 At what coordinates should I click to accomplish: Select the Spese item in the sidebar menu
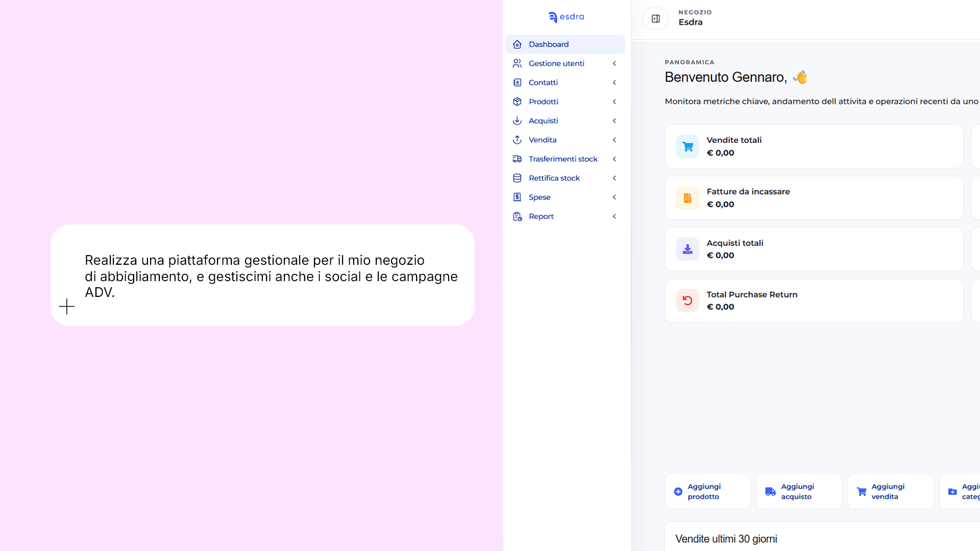[x=540, y=197]
